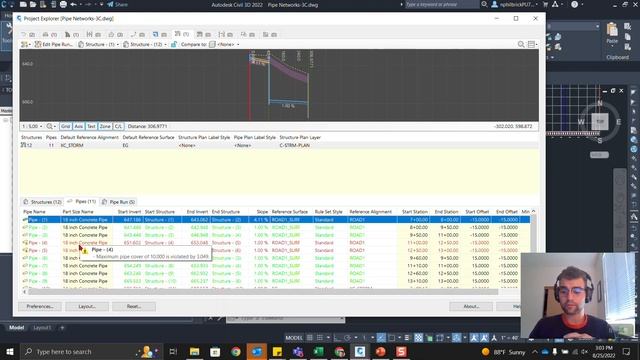Open annotation scale 1" = 40' in status bar
This screenshot has width=640, height=360.
pyautogui.click(x=510, y=338)
